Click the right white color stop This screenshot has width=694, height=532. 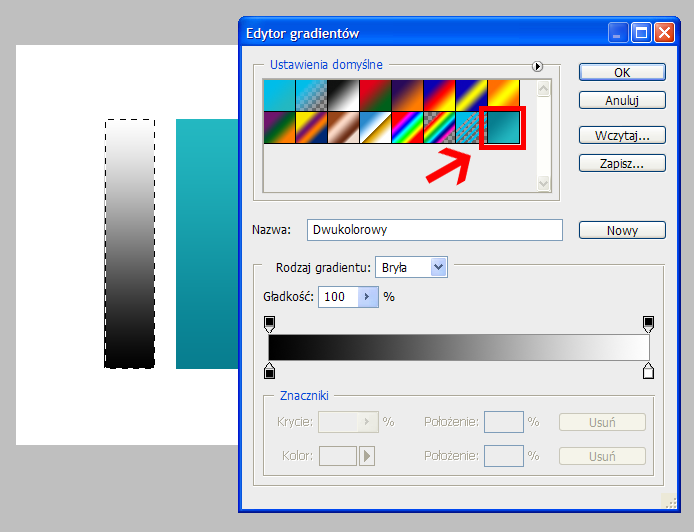click(x=648, y=372)
